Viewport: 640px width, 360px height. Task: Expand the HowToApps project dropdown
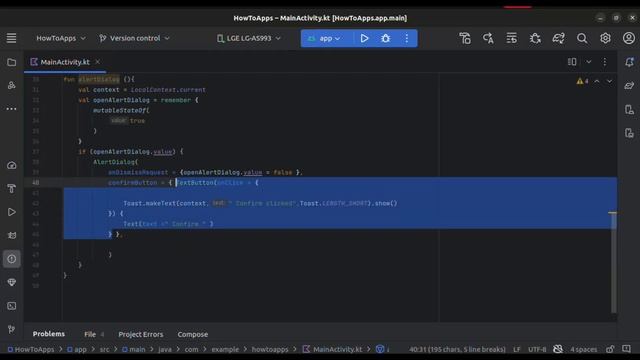(61, 38)
